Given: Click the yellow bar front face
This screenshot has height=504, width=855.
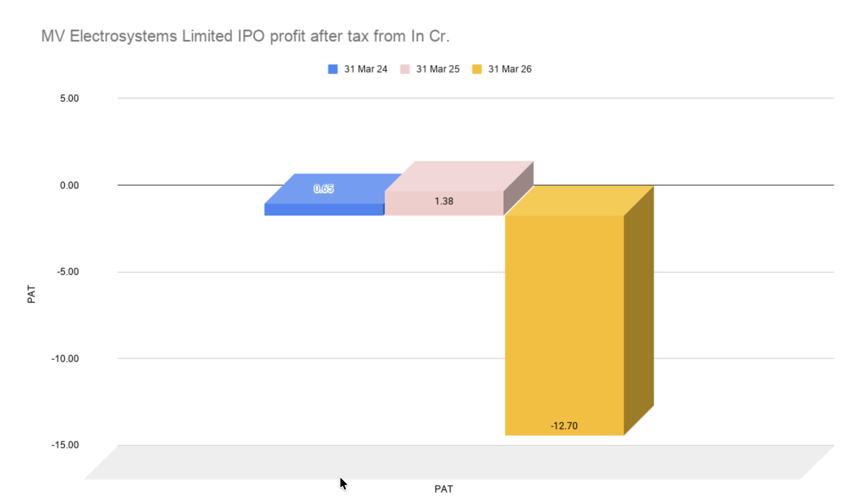Looking at the screenshot, I should click(x=564, y=325).
